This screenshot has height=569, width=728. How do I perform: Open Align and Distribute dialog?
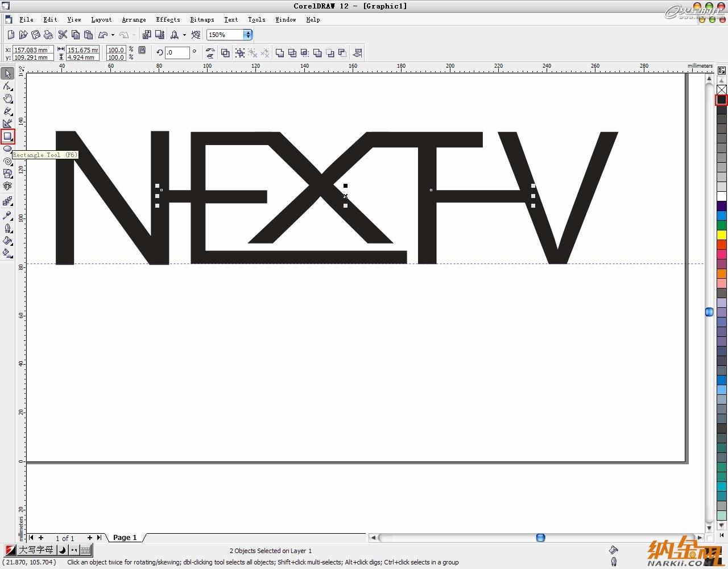click(x=357, y=53)
